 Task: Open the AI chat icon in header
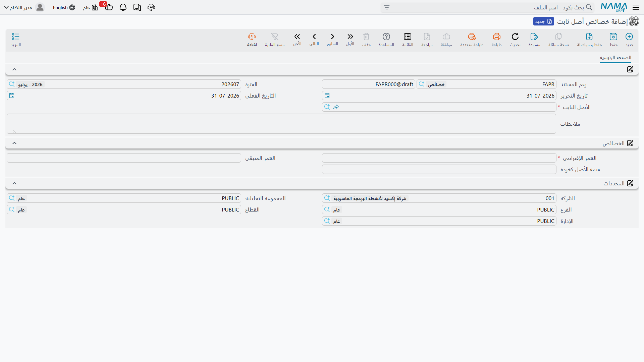(x=151, y=7)
